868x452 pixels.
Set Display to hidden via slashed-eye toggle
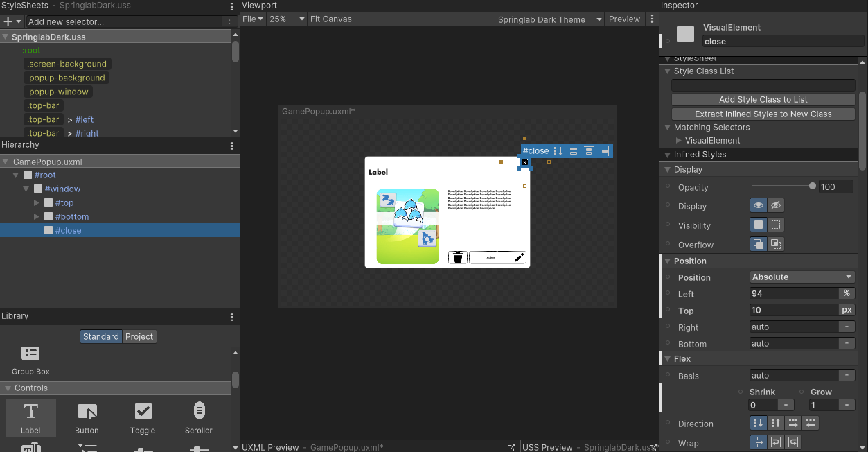point(775,205)
